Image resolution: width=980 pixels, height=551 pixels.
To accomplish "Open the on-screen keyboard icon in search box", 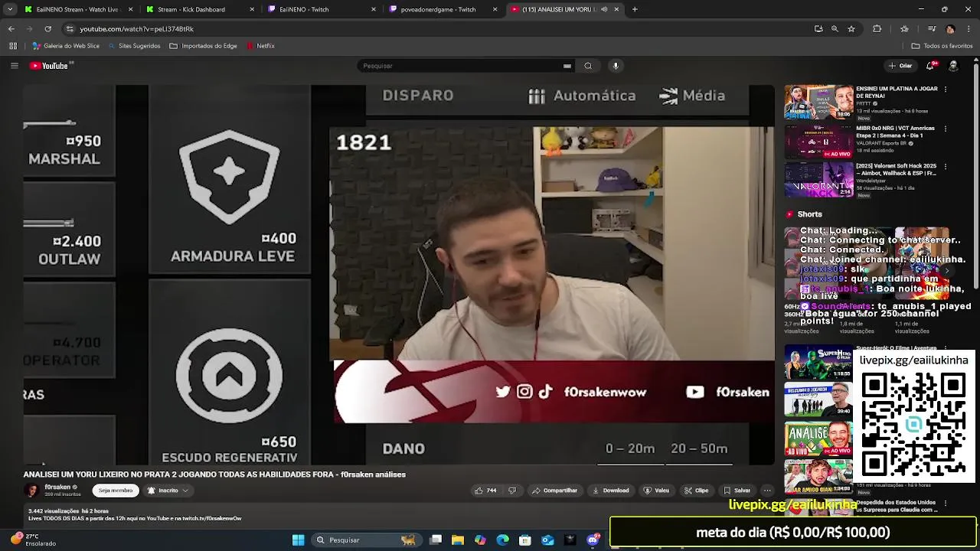I will [x=567, y=66].
